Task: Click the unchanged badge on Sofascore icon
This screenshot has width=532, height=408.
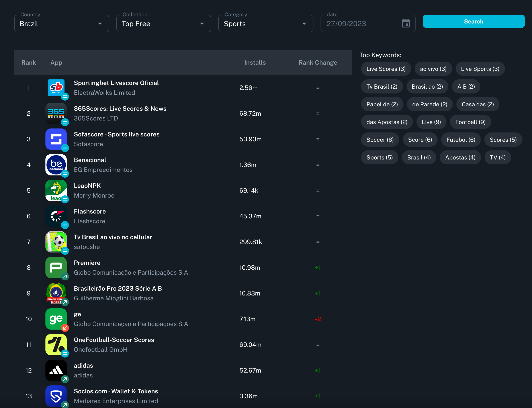Action: (65, 148)
